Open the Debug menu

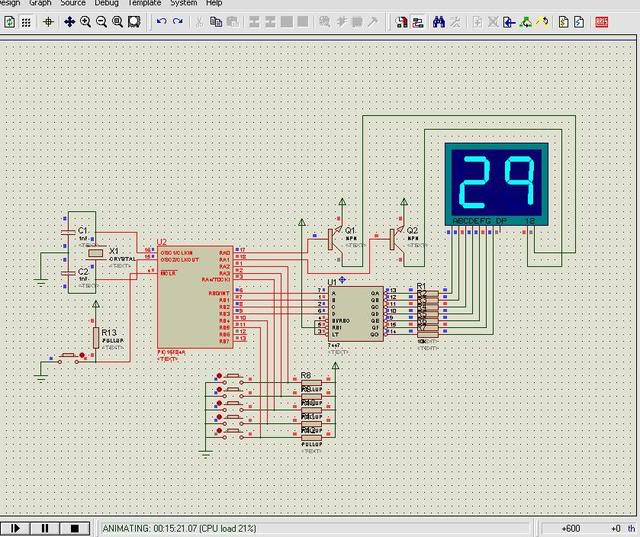[x=106, y=4]
